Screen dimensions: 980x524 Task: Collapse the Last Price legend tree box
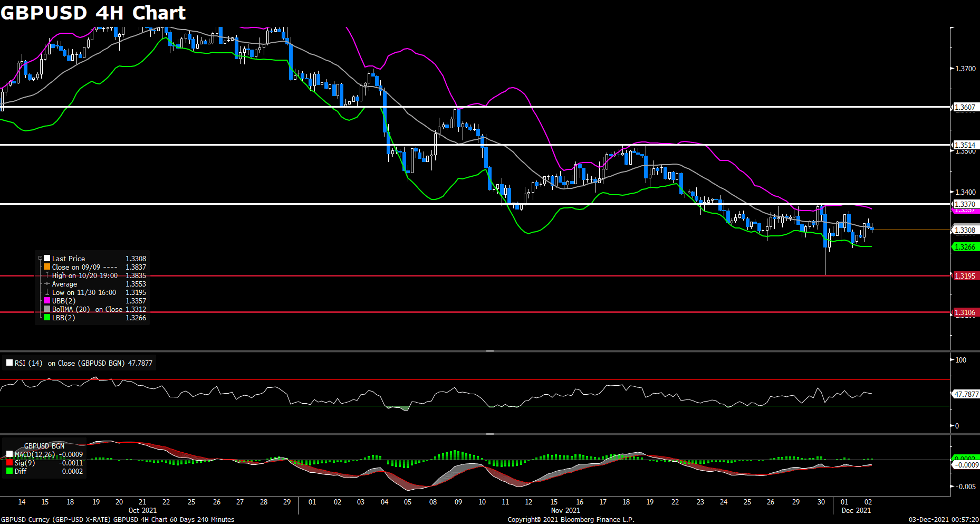[x=40, y=258]
